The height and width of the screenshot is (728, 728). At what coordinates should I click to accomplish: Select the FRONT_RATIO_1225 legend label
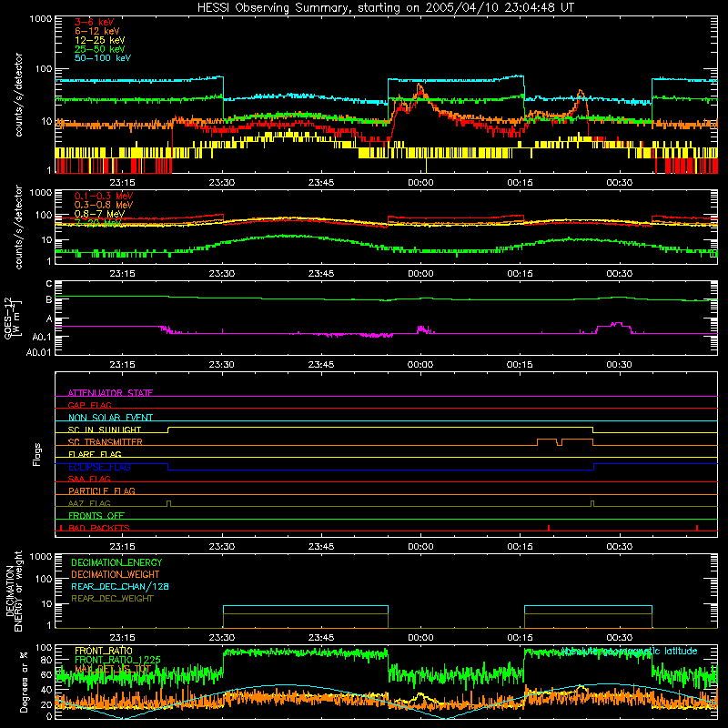[x=117, y=660]
